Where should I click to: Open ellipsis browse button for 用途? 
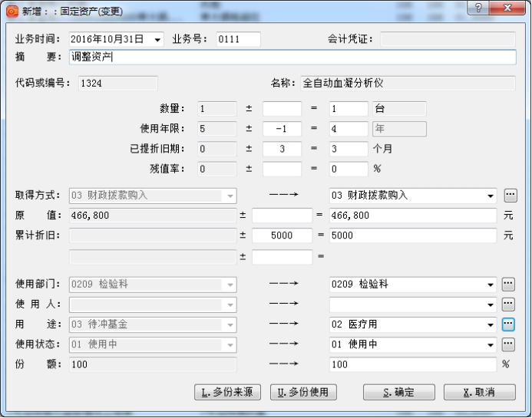(508, 324)
